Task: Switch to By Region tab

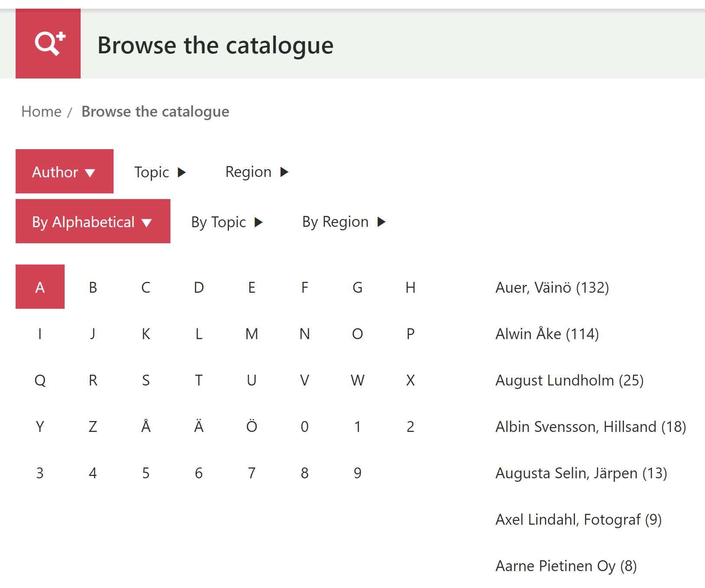Action: point(343,222)
